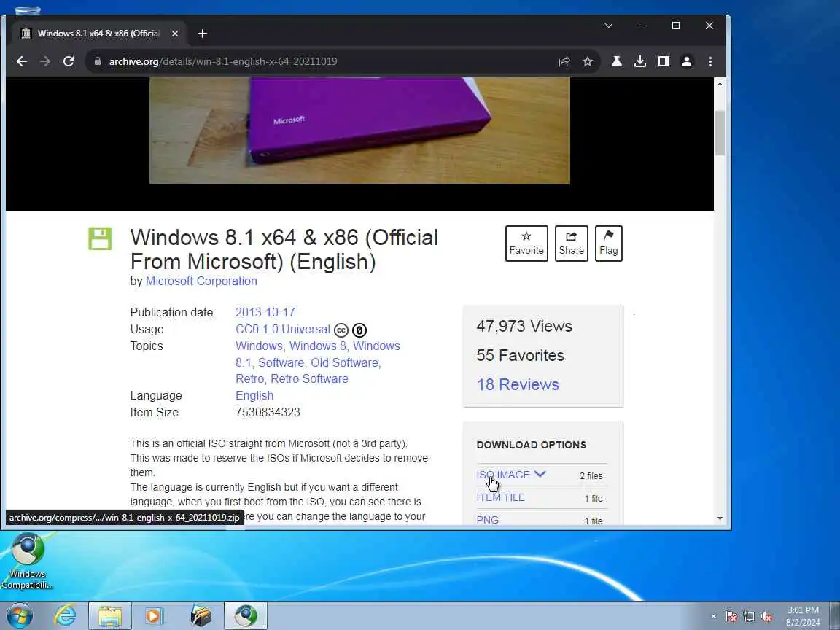
Task: Click the Share button on the item
Action: pos(571,244)
